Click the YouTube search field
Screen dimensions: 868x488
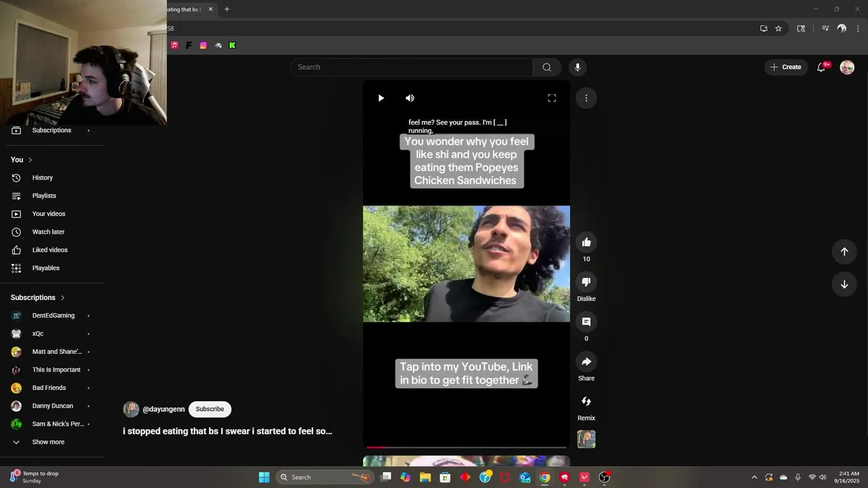(x=412, y=67)
